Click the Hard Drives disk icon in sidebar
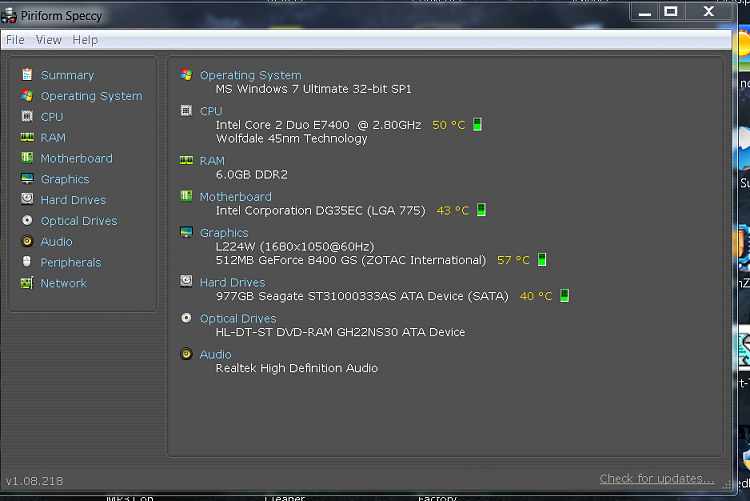This screenshot has width=750, height=501. pos(27,199)
